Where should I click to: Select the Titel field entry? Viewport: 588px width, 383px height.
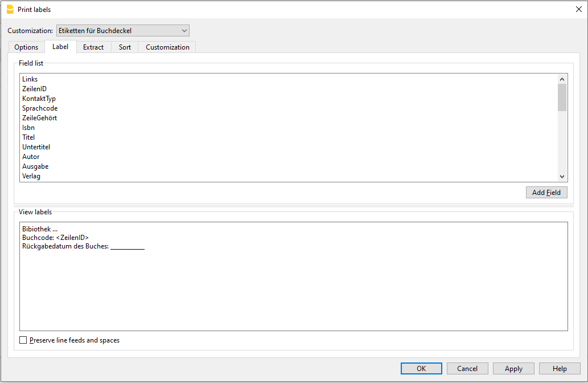tap(28, 137)
